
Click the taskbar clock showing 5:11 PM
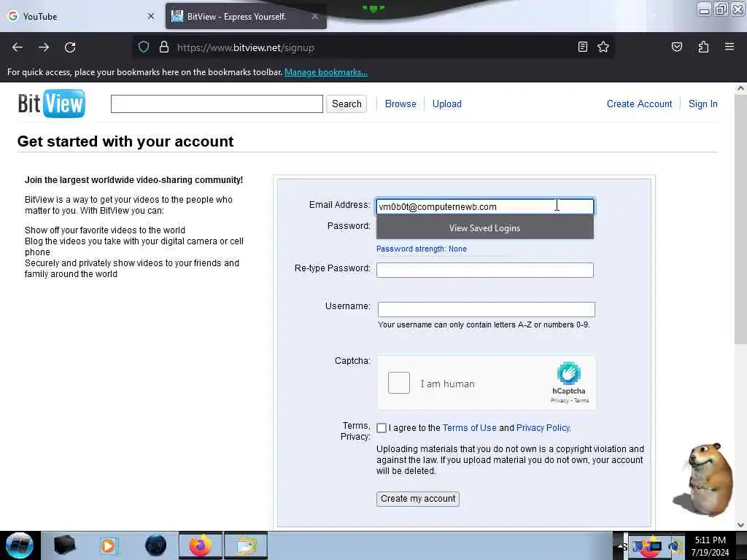point(710,545)
